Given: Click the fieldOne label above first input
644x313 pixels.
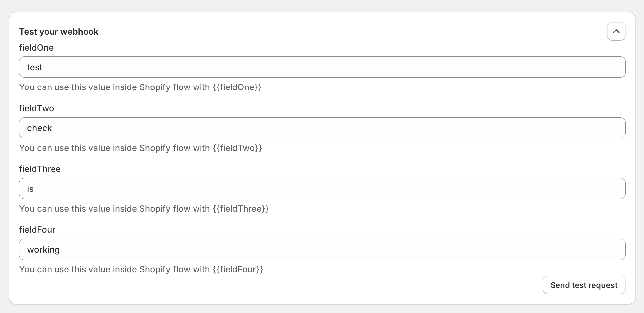Looking at the screenshot, I should [x=36, y=48].
